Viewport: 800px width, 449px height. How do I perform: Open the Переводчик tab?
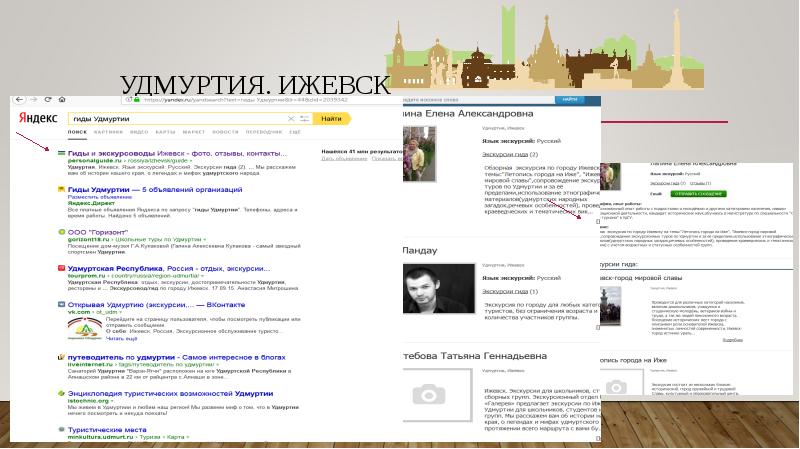click(264, 132)
